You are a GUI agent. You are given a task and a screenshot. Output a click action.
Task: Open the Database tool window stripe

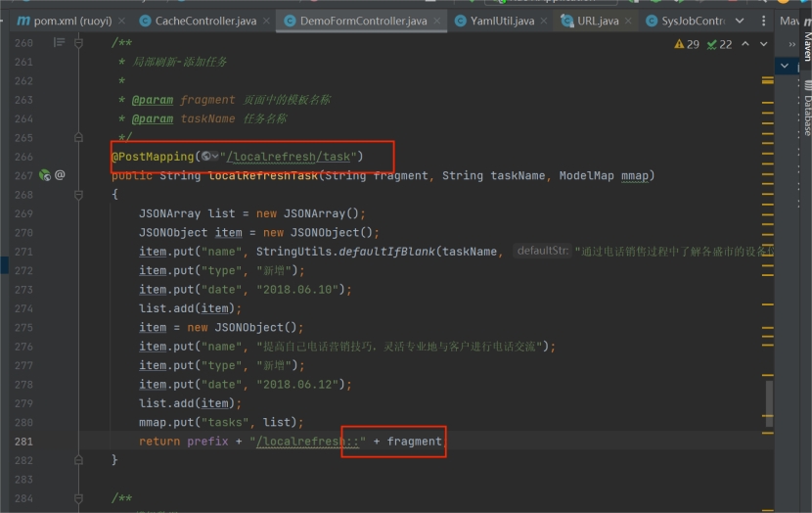[x=806, y=108]
